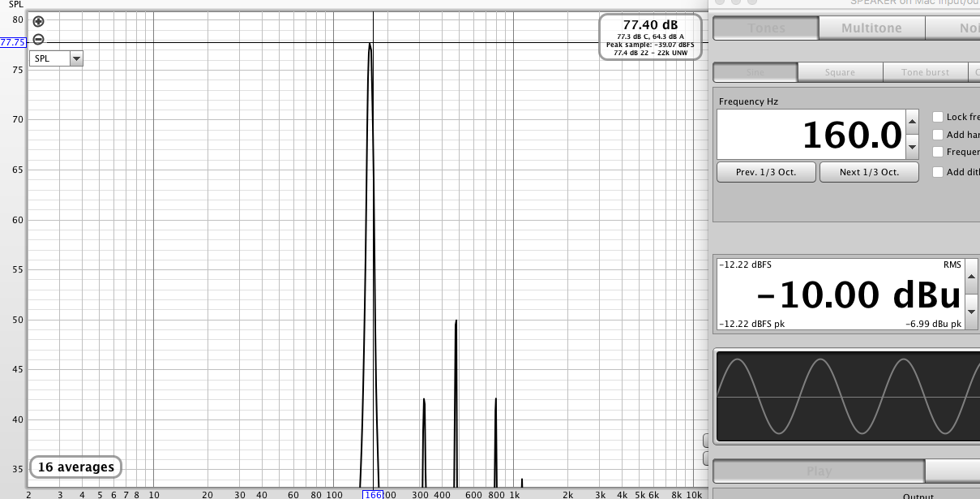Lower the dBu level with the down arrow
Screen dimensions: 980x499
tap(972, 313)
